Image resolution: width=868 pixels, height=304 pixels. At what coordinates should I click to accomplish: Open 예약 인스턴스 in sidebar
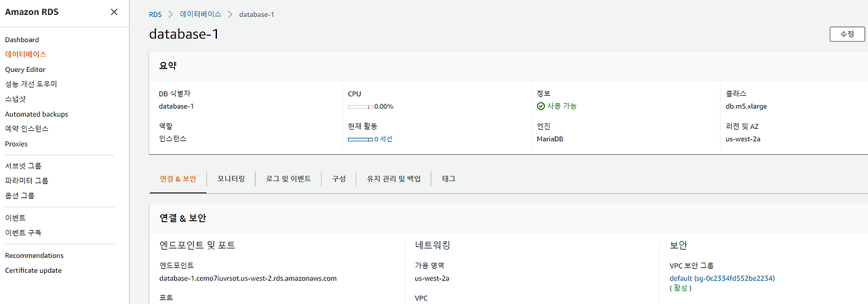tap(26, 129)
